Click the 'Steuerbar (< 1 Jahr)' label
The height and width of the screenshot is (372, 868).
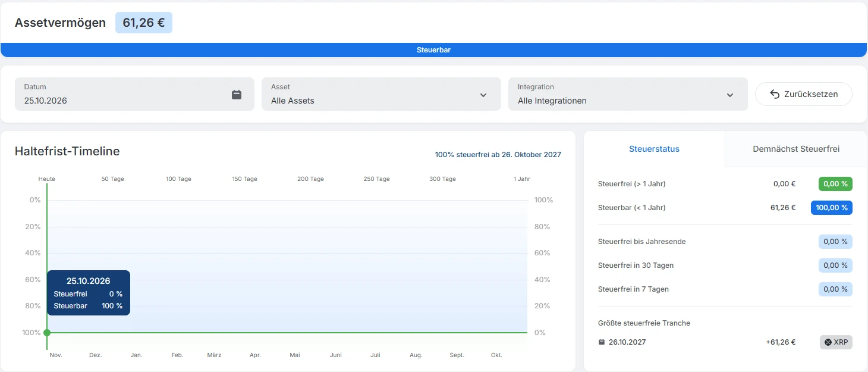632,208
